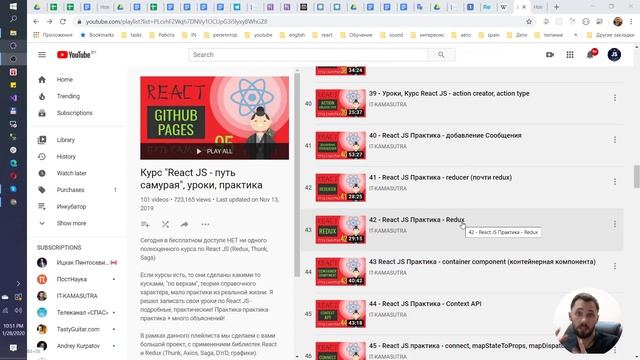Screen dimensions: 640x360
Task: Open the react bookmarks folder
Action: click(322, 35)
